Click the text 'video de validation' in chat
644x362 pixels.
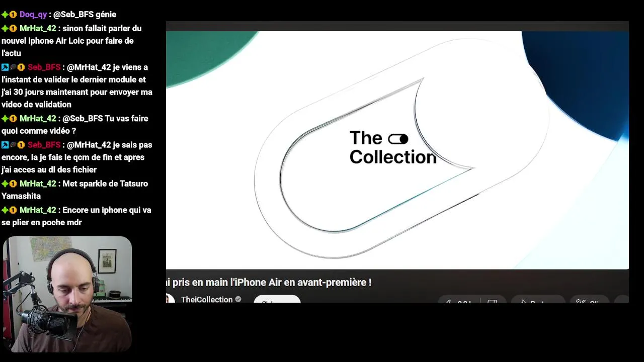click(x=36, y=105)
